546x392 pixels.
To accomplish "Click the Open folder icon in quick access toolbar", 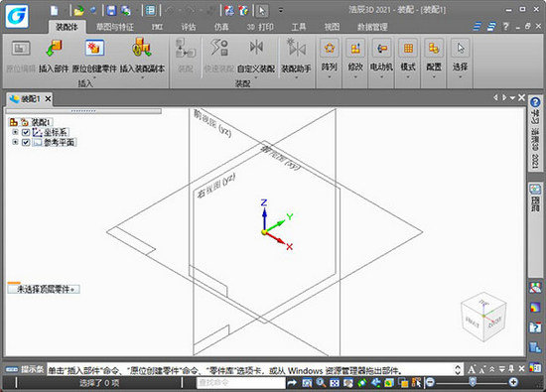I will click(79, 11).
